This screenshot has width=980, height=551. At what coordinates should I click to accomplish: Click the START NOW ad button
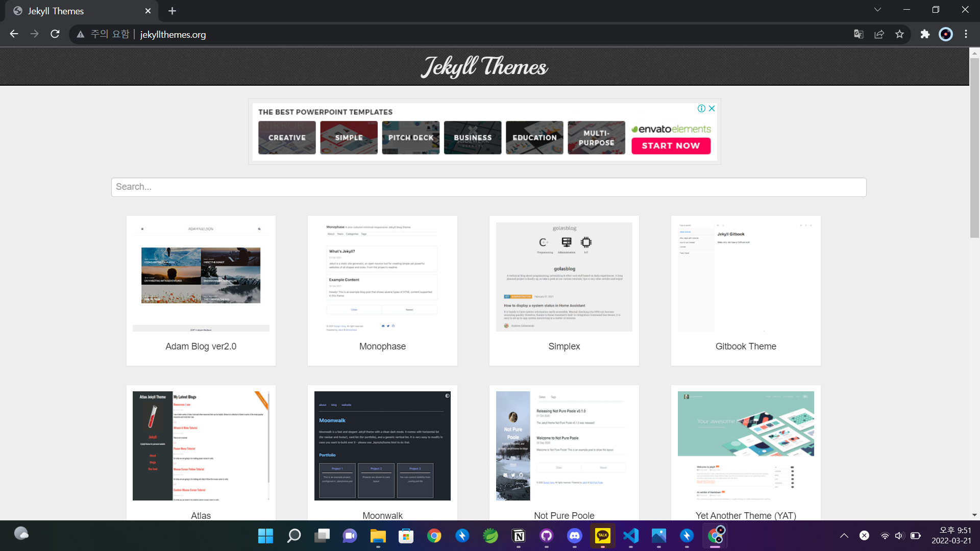[x=671, y=146]
